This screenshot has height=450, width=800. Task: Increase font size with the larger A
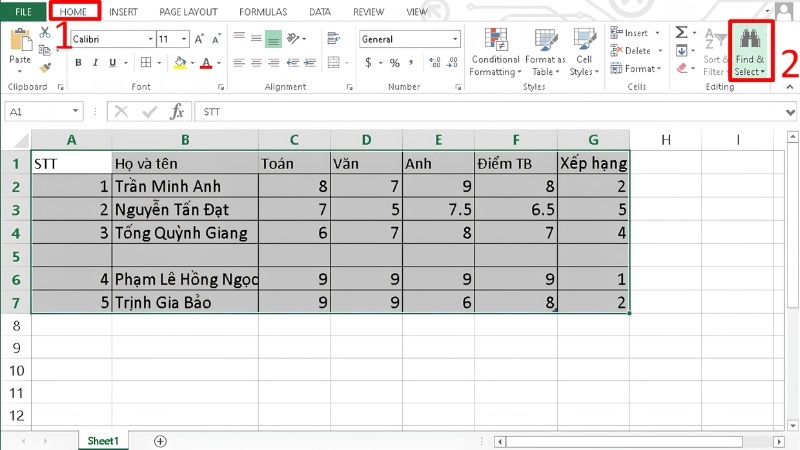click(199, 39)
